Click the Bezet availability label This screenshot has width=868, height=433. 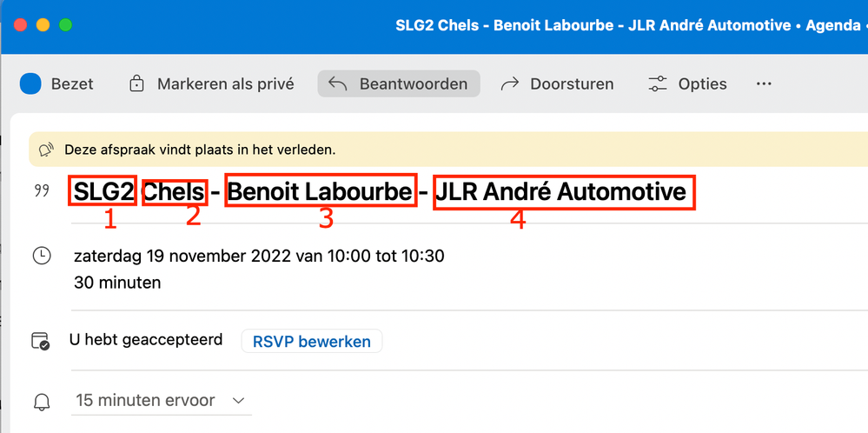(72, 84)
